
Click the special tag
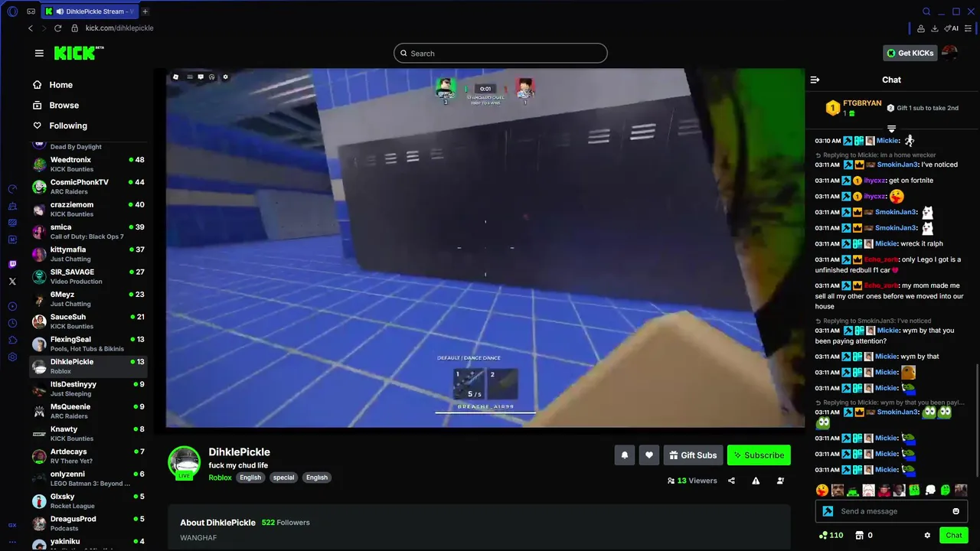click(x=283, y=478)
